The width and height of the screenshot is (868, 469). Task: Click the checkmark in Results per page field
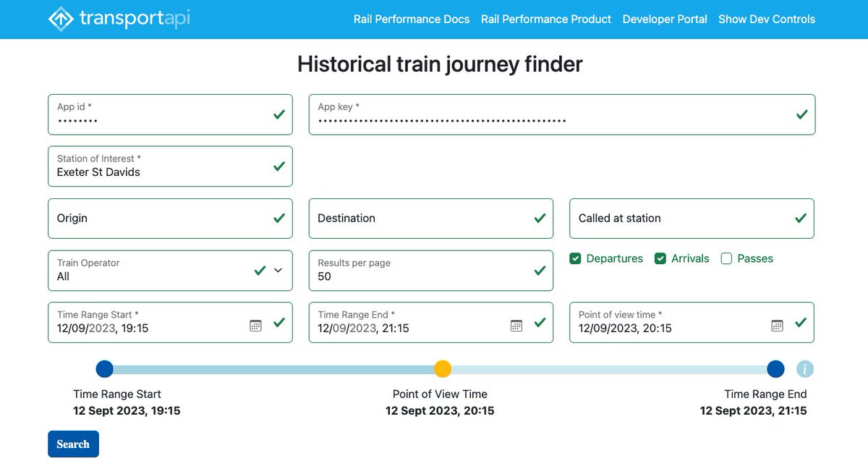[x=540, y=271]
